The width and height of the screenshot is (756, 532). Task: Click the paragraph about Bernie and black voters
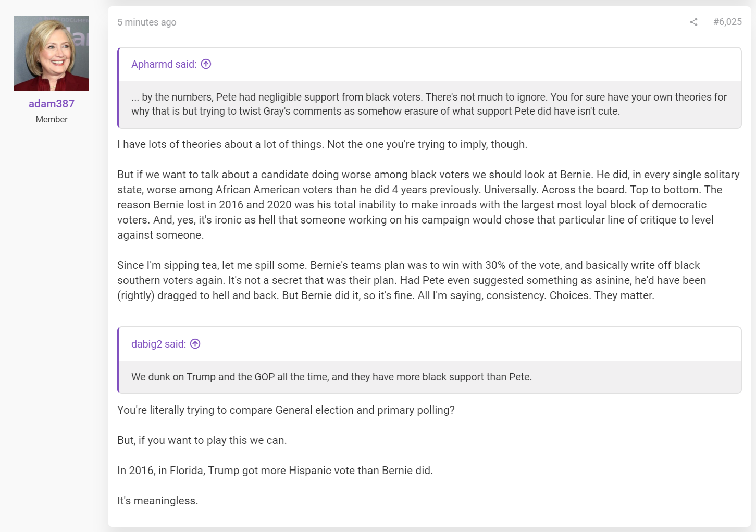coord(428,205)
